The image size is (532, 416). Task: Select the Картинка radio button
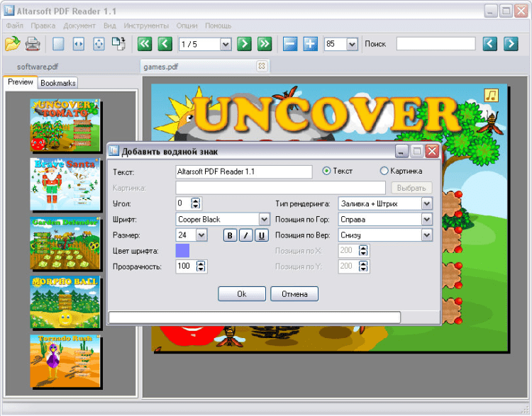coord(384,171)
